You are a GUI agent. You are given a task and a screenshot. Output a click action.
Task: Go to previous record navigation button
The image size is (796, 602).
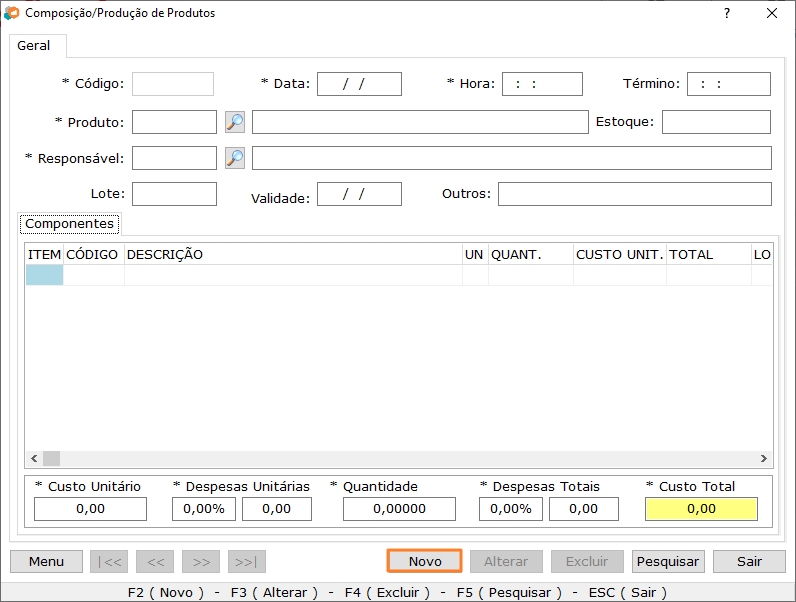(x=155, y=561)
